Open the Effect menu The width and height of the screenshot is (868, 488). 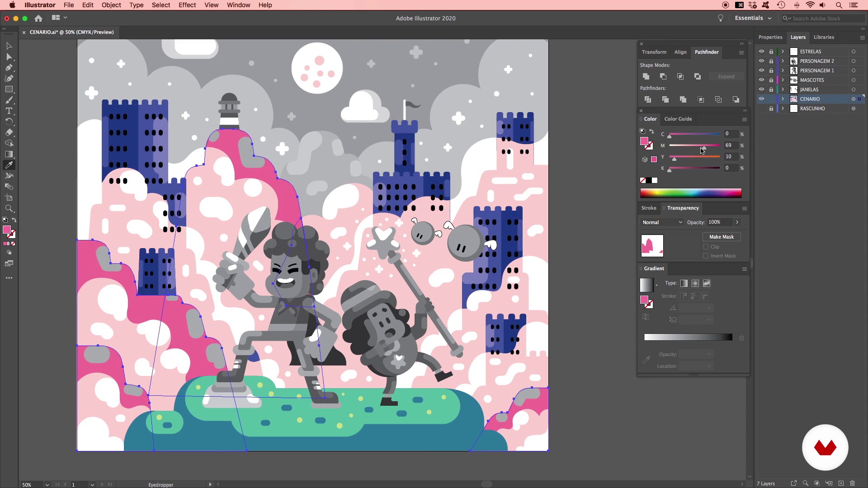click(x=187, y=5)
